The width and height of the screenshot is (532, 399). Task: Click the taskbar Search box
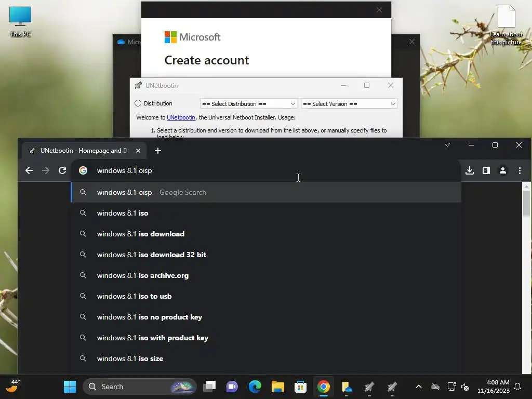[139, 387]
